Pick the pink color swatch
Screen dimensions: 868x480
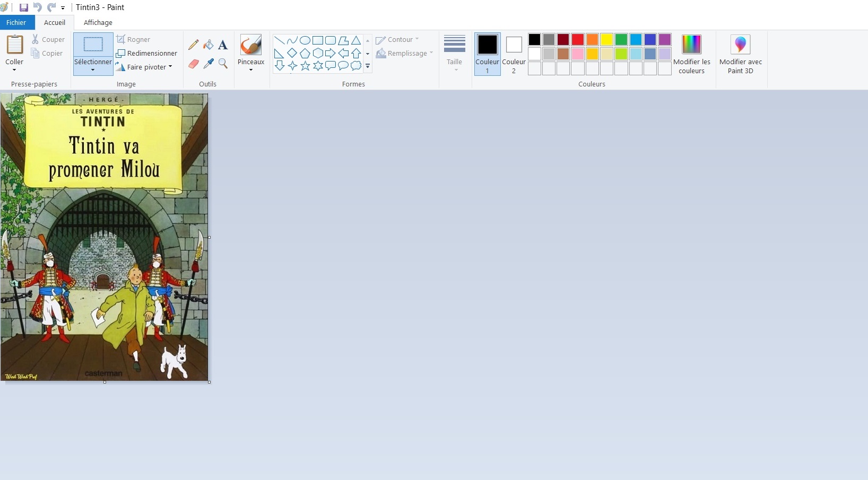578,54
